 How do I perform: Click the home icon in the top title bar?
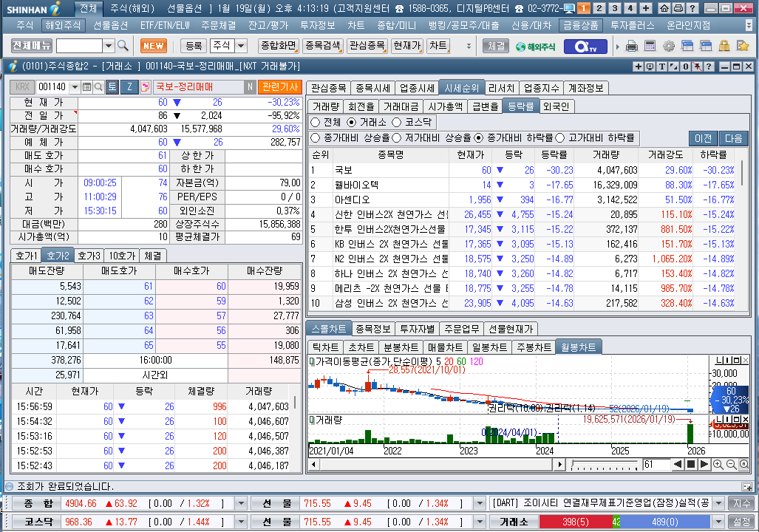click(x=664, y=8)
